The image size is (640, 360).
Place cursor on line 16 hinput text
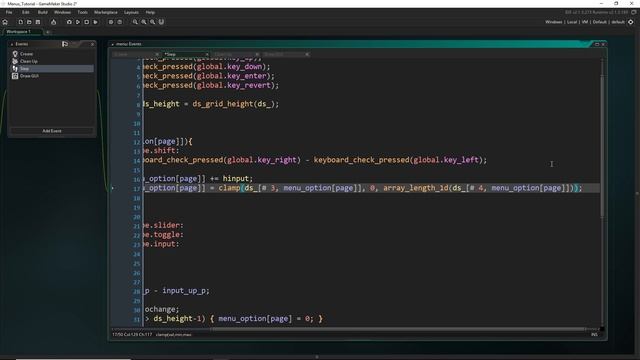[x=236, y=179]
